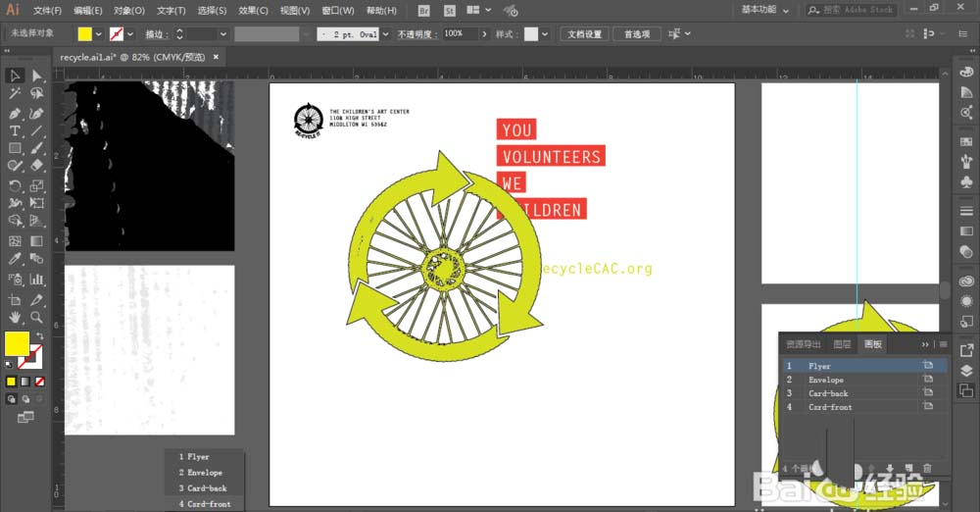Toggle the Layers panel icon in dock
The image size is (980, 512).
[x=966, y=371]
